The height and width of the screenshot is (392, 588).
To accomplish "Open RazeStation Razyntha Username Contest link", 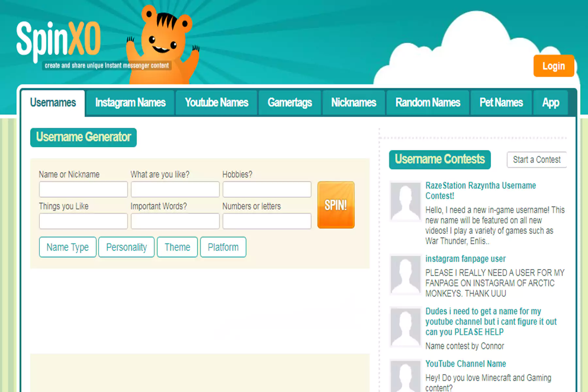I will pyautogui.click(x=480, y=190).
